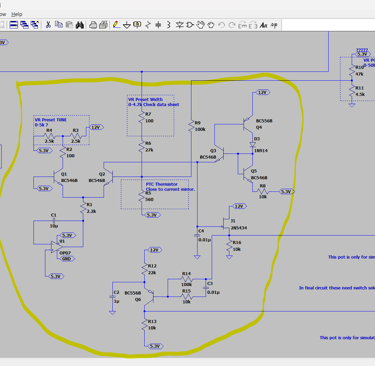The width and height of the screenshot is (375, 366).
Task: Select the Place Diode tool
Action: point(180,25)
